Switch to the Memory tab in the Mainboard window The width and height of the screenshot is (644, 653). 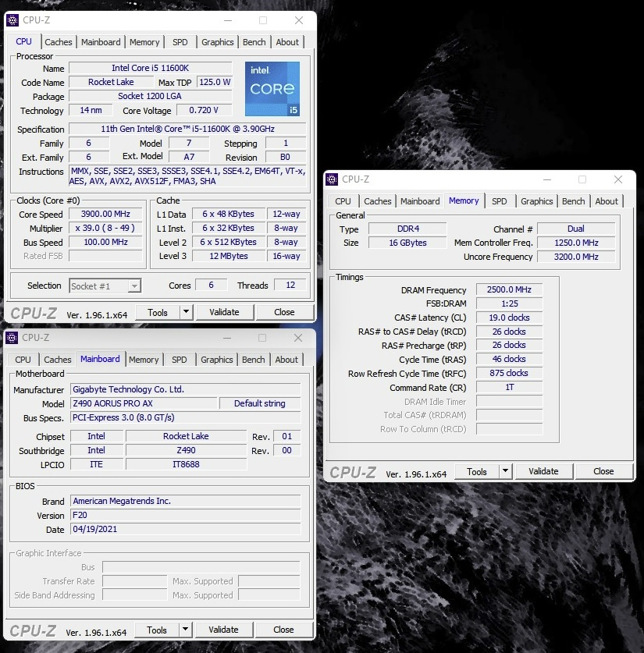[144, 360]
